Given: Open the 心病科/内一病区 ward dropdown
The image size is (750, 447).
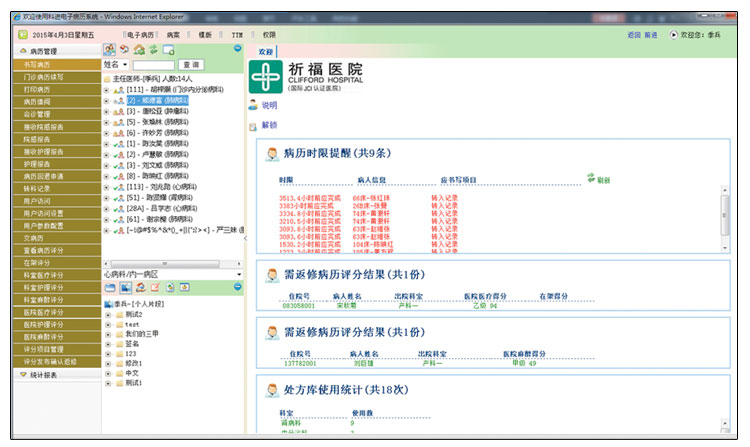Looking at the screenshot, I should [x=239, y=274].
